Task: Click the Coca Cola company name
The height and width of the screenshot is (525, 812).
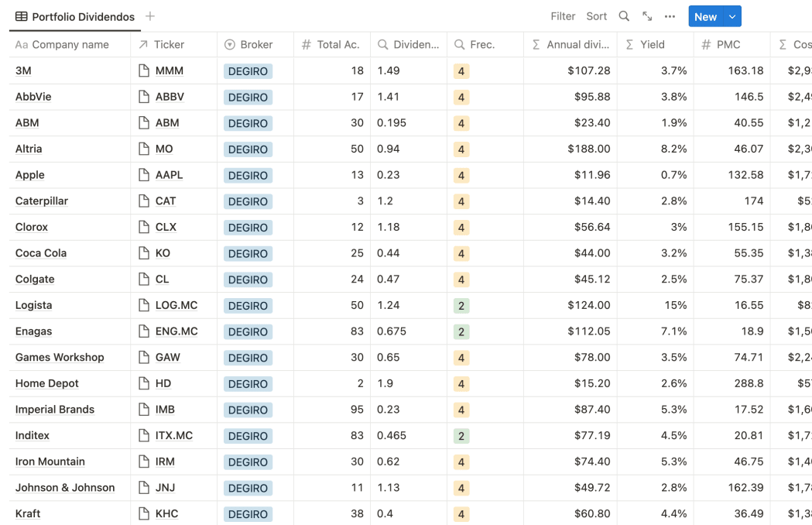Action: [41, 253]
